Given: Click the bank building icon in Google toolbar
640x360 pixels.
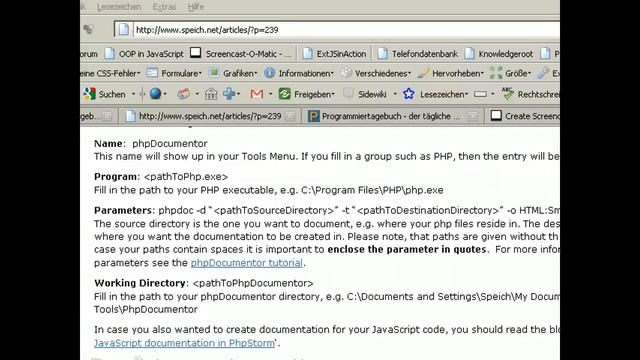Looking at the screenshot, I should (x=211, y=94).
